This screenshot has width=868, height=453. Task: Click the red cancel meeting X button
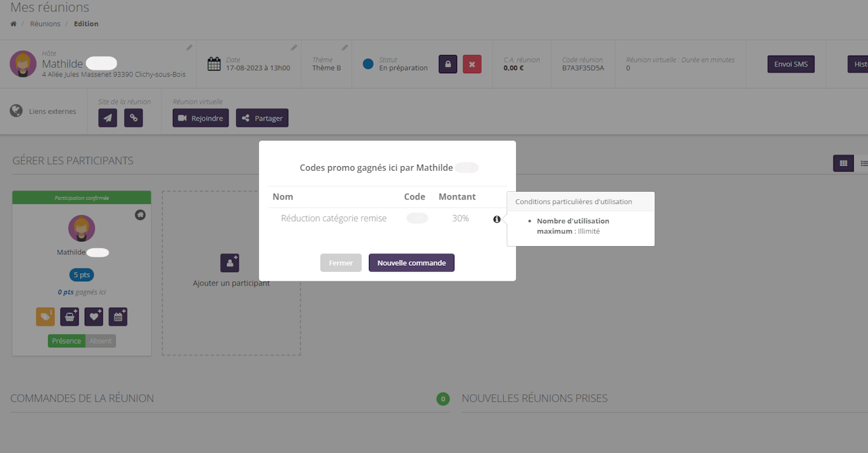(472, 64)
